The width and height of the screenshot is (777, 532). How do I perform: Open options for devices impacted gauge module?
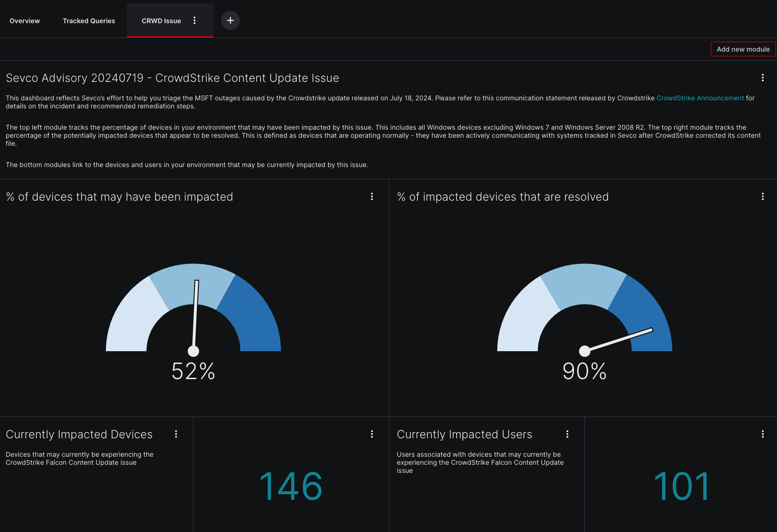[x=371, y=196]
